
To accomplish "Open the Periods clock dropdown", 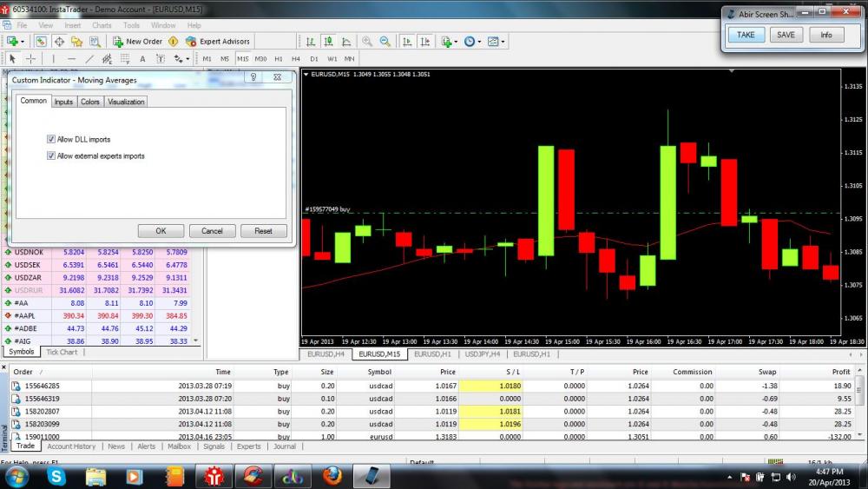I will (x=472, y=42).
